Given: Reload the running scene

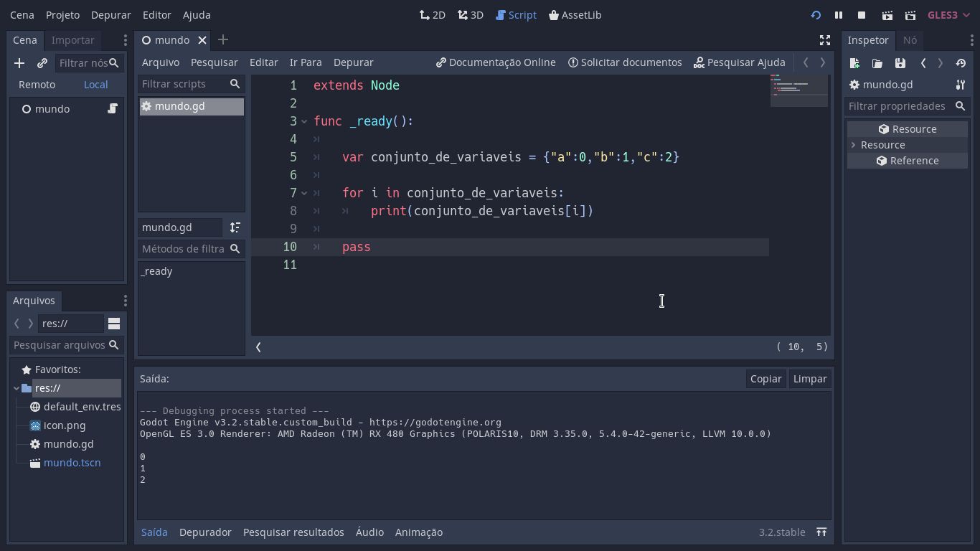Looking at the screenshot, I should click(816, 15).
